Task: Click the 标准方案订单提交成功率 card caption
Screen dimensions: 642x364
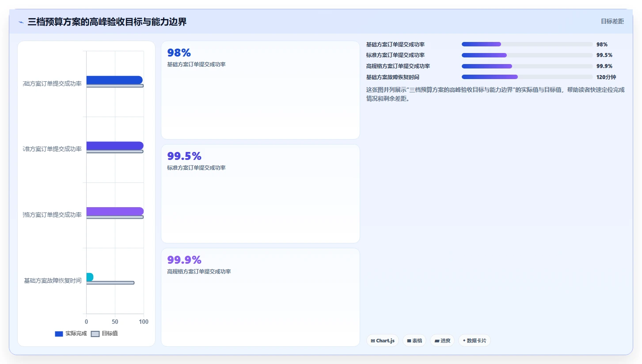Action: 196,168
